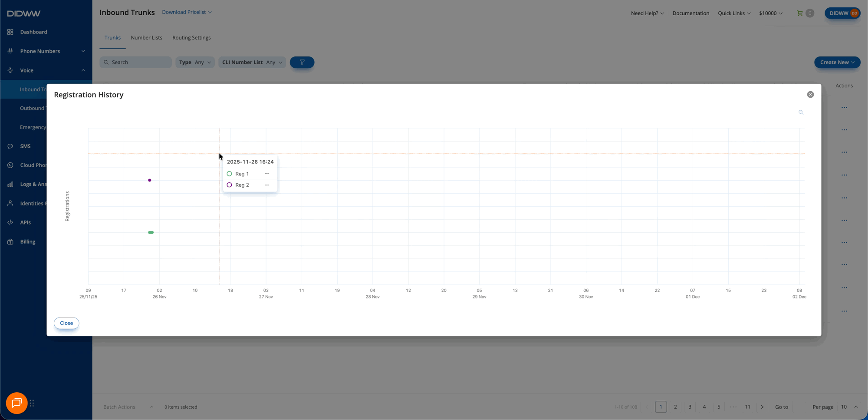Switch to the Routing Settings tab

tap(191, 38)
